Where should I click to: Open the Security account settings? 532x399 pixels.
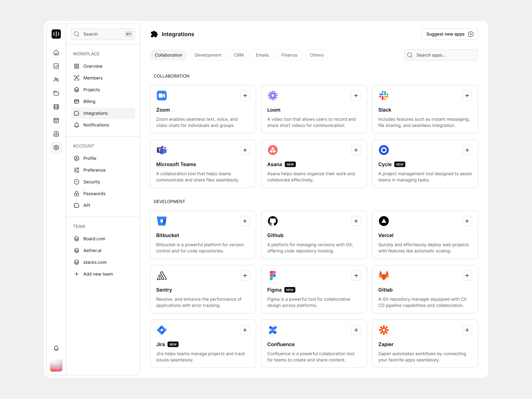(91, 182)
